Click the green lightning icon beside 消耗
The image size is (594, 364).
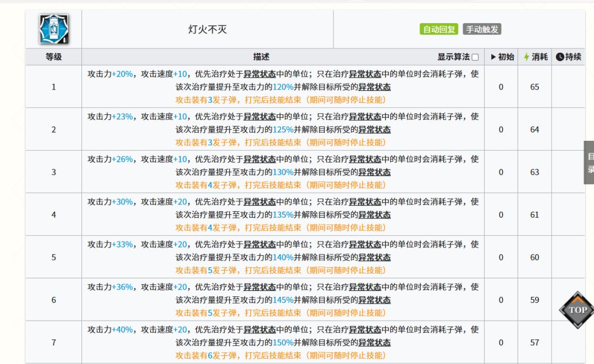(526, 57)
